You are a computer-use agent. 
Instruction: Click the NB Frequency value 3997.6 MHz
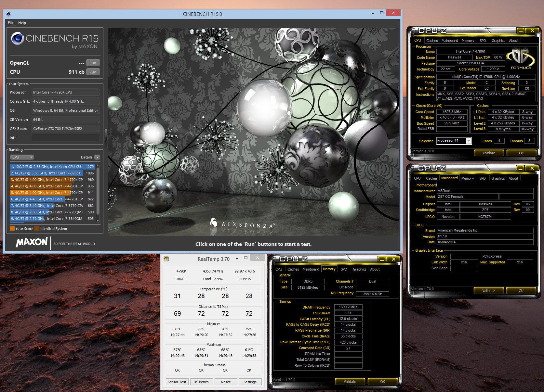(x=372, y=294)
